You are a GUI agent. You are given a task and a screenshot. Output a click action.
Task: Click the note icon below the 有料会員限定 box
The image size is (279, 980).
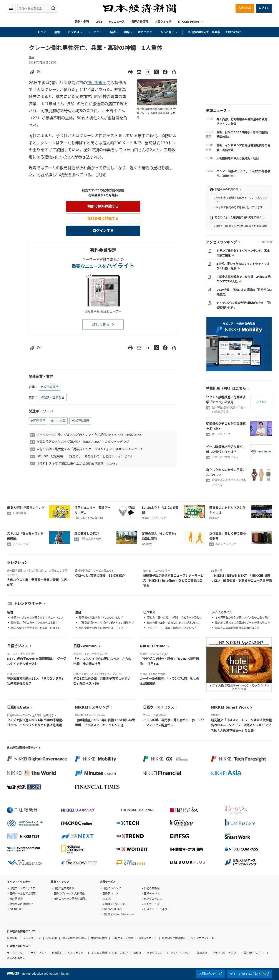point(148,348)
